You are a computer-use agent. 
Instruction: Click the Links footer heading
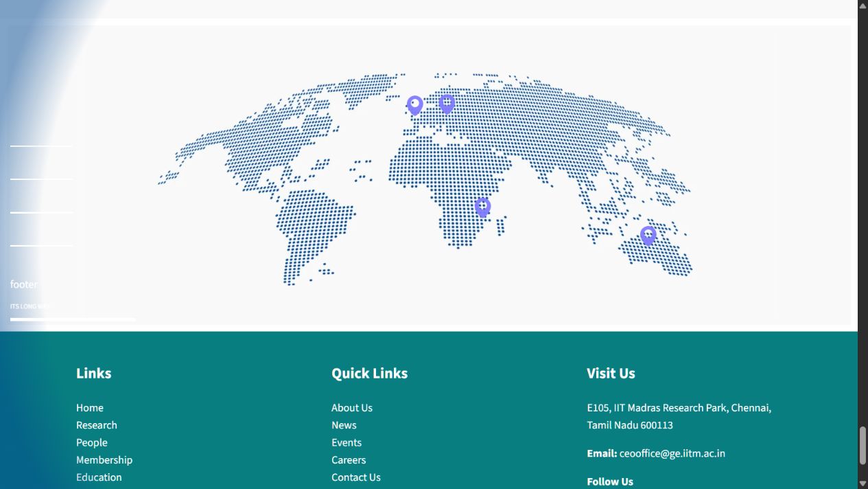tap(93, 374)
